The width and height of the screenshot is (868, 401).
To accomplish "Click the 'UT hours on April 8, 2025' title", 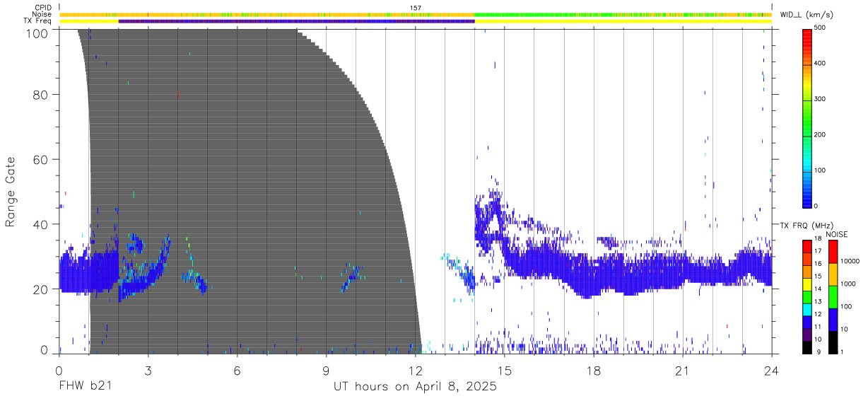I will pos(415,387).
